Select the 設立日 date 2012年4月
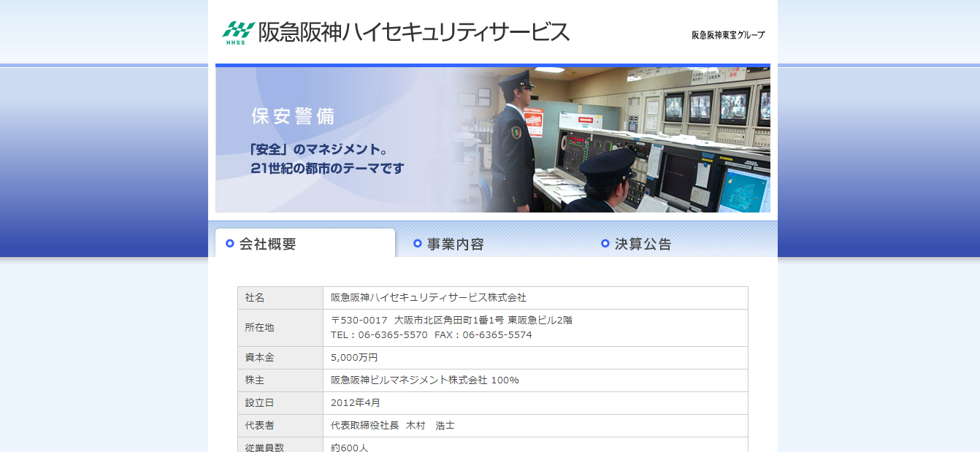Image resolution: width=980 pixels, height=452 pixels. coord(355,402)
